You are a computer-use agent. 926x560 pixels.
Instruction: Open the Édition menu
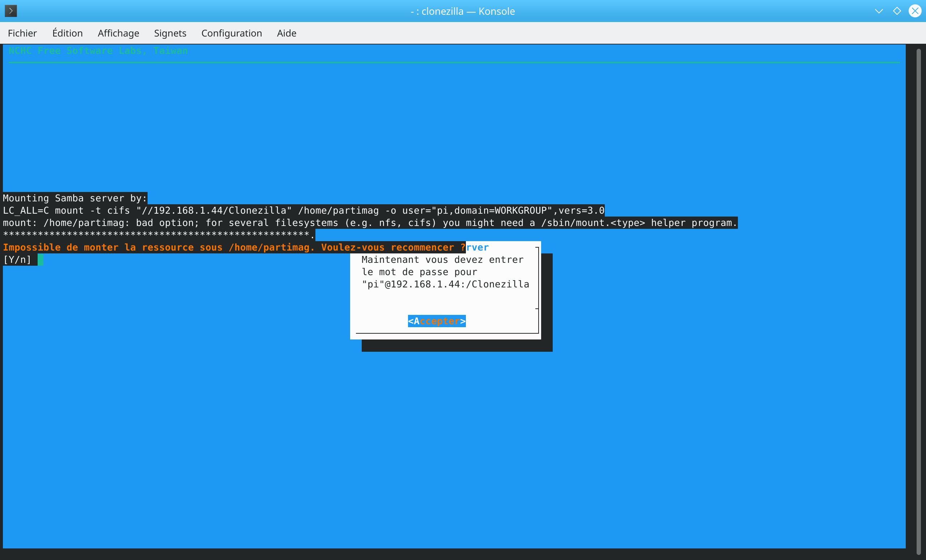point(67,33)
